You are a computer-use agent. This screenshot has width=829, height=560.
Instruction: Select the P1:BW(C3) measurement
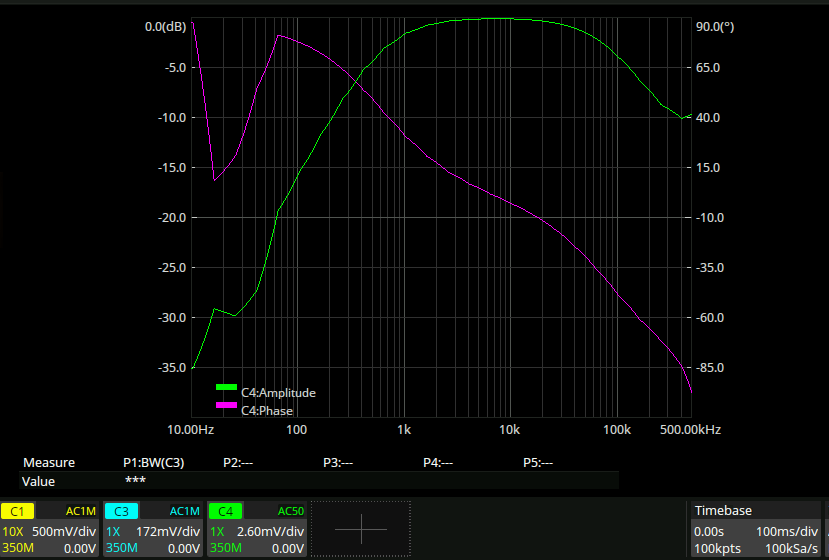[153, 463]
